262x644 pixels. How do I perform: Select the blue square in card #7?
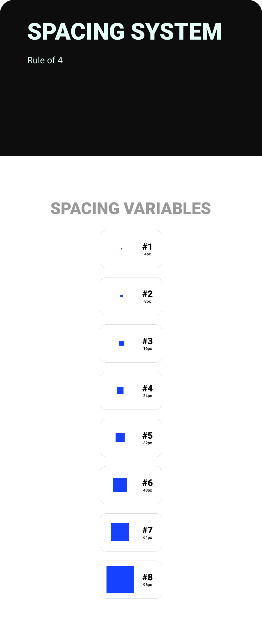click(120, 532)
